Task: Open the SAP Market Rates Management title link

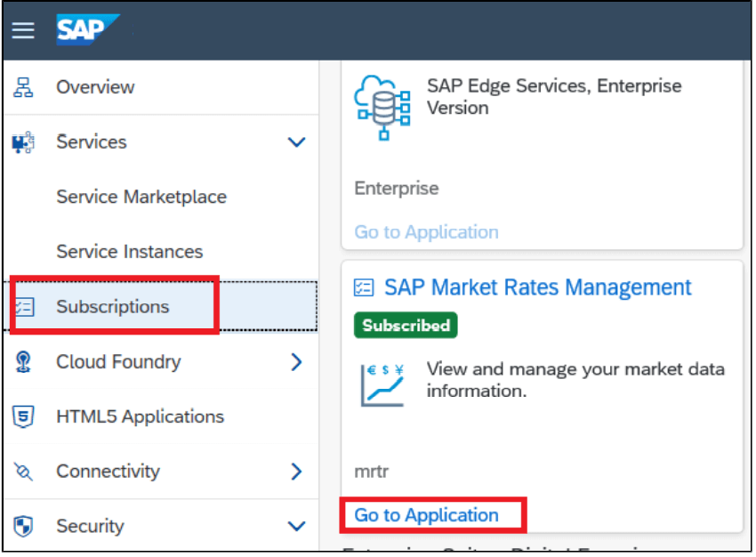Action: click(x=537, y=288)
